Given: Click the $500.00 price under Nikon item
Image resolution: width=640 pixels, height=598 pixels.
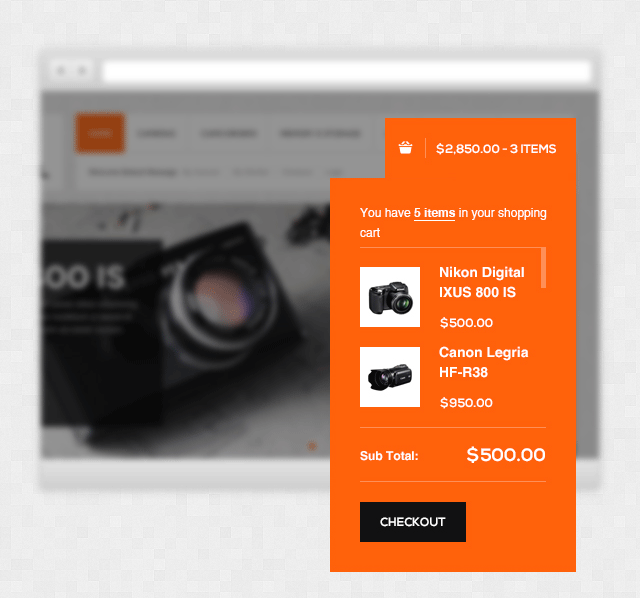Looking at the screenshot, I should tap(466, 323).
